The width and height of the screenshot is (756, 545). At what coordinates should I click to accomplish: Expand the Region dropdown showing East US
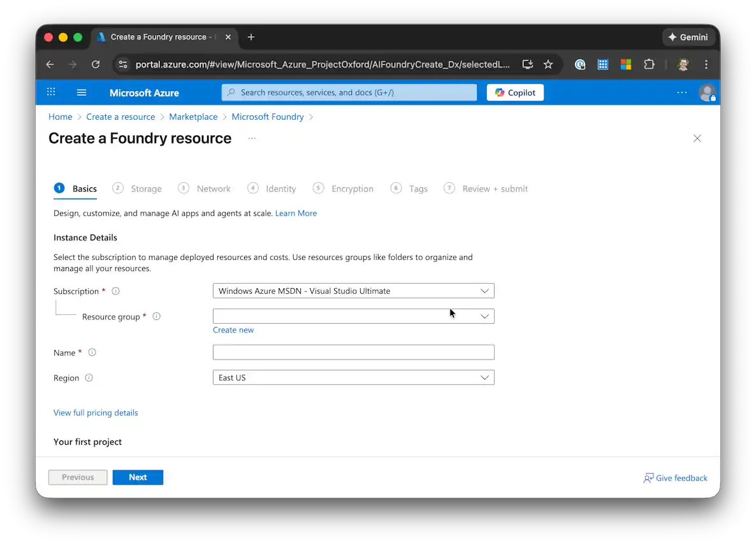pyautogui.click(x=353, y=378)
